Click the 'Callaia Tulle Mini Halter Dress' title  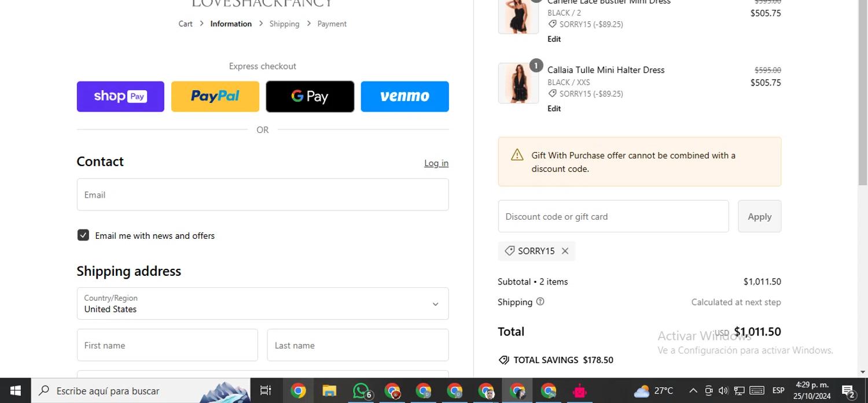coord(606,70)
